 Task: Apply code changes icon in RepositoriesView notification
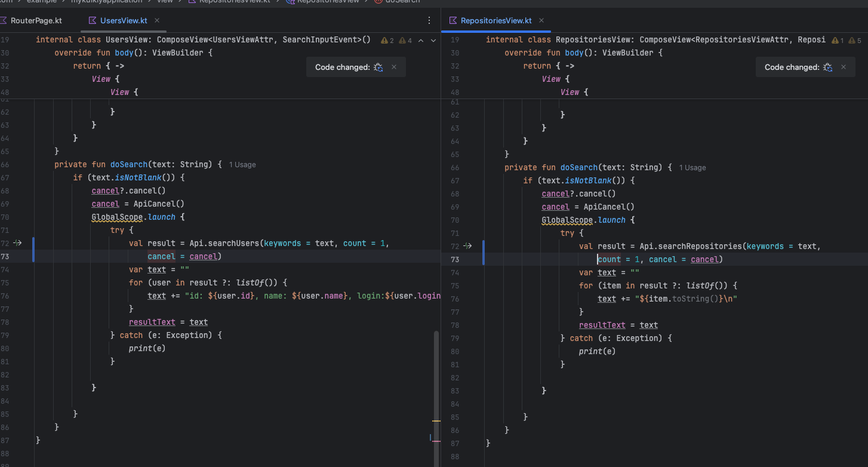[x=828, y=67]
